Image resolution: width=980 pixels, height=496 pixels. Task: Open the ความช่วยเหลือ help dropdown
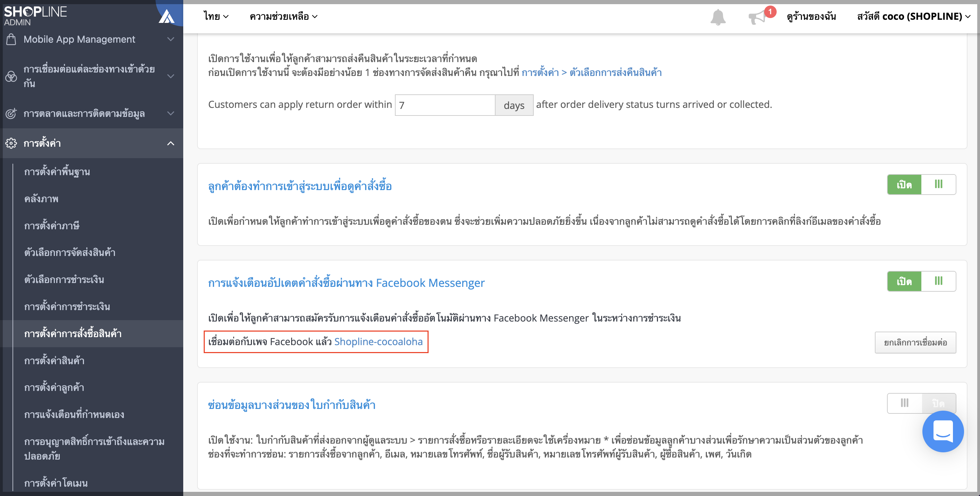[x=284, y=16]
